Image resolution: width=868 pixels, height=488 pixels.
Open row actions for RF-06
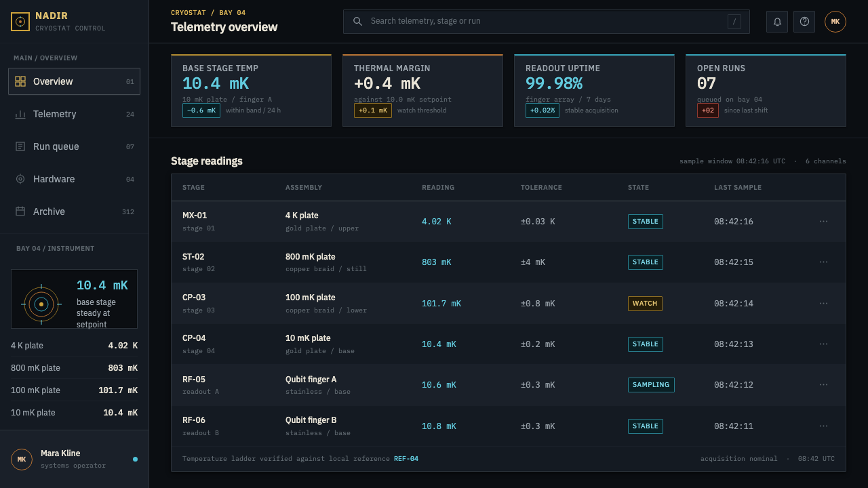823,426
